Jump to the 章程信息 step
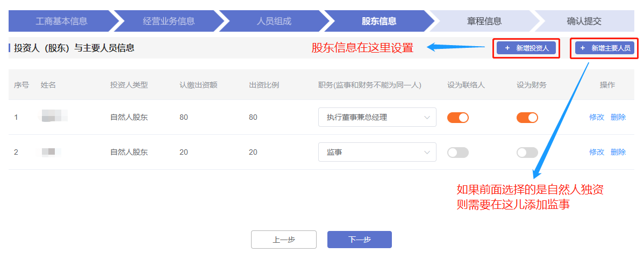Image resolution: width=644 pixels, height=275 pixels. tap(484, 21)
